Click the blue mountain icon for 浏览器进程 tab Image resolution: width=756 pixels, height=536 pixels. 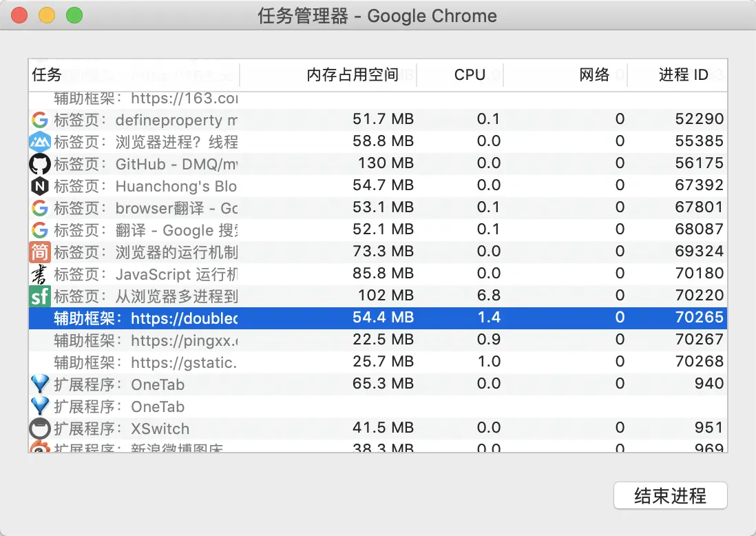coord(39,141)
